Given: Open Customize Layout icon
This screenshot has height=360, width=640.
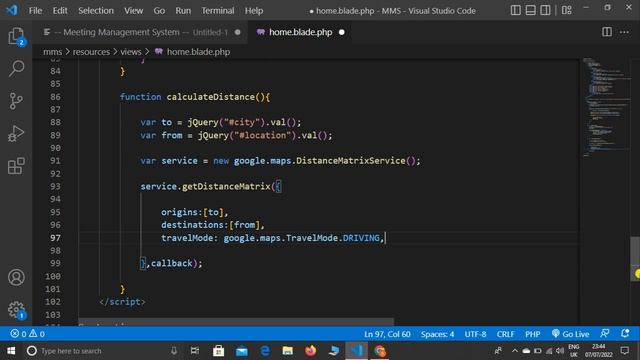Looking at the screenshot, I should click(x=567, y=10).
